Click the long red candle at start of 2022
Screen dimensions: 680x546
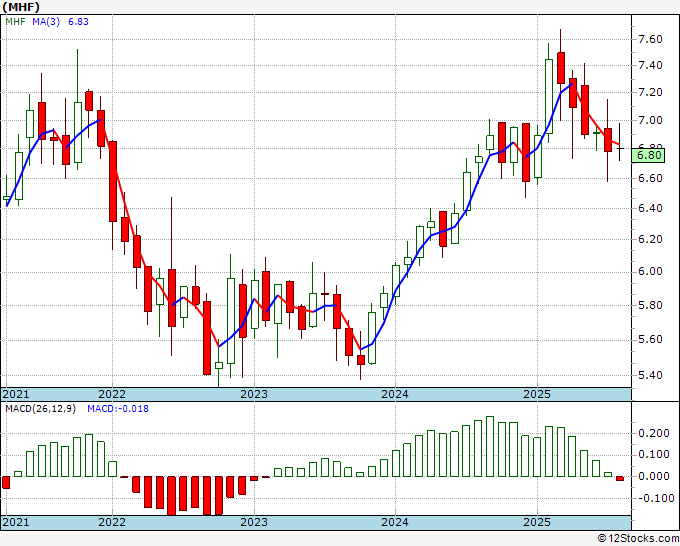click(x=113, y=181)
